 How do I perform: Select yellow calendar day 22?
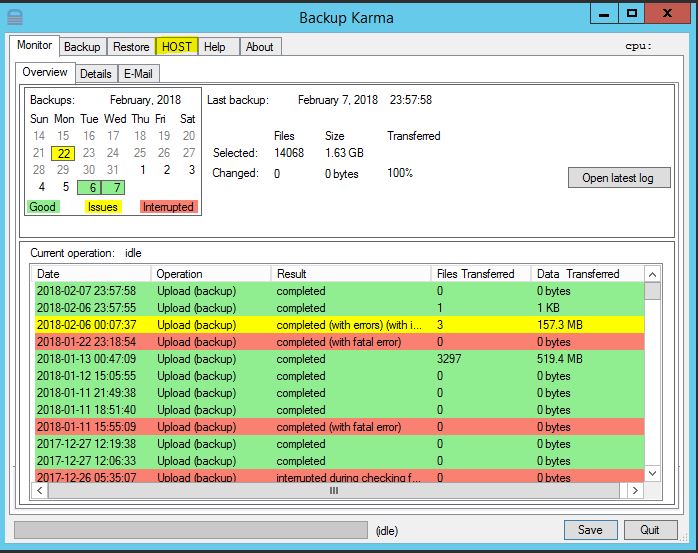[x=63, y=153]
